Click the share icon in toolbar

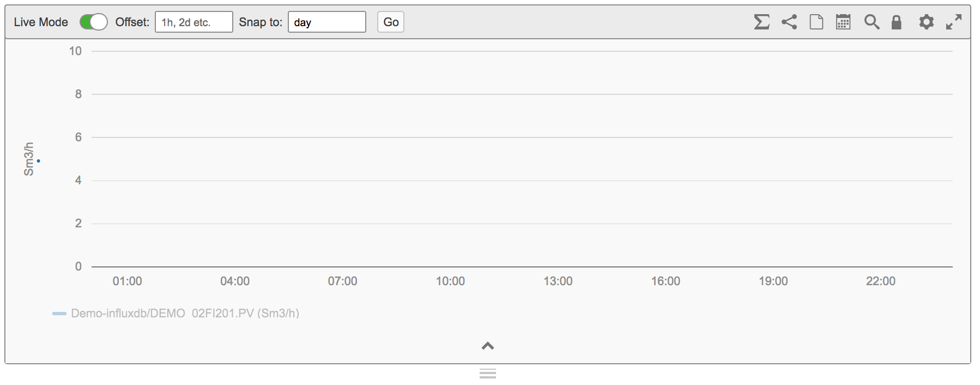pos(789,22)
